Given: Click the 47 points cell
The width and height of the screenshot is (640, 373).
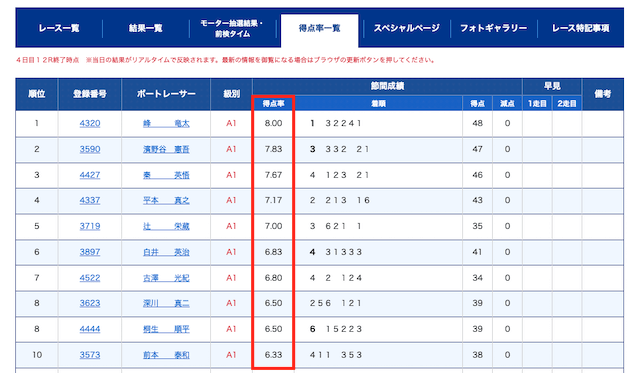Looking at the screenshot, I should click(478, 149).
